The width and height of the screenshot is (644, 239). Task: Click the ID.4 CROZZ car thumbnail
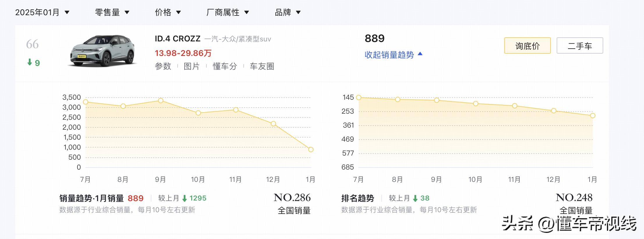103,51
